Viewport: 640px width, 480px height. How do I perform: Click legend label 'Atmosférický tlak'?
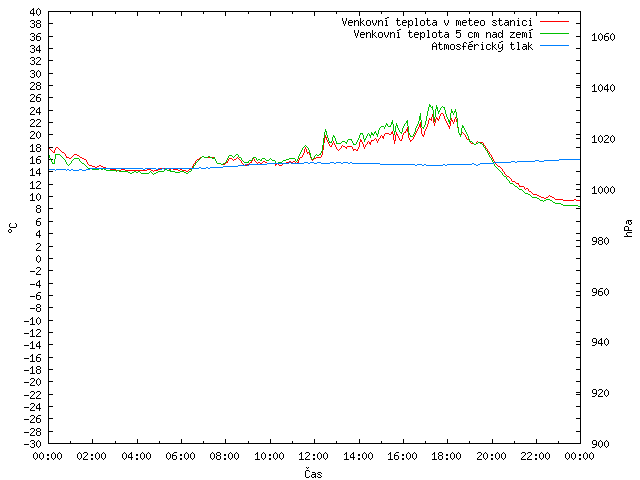(482, 47)
